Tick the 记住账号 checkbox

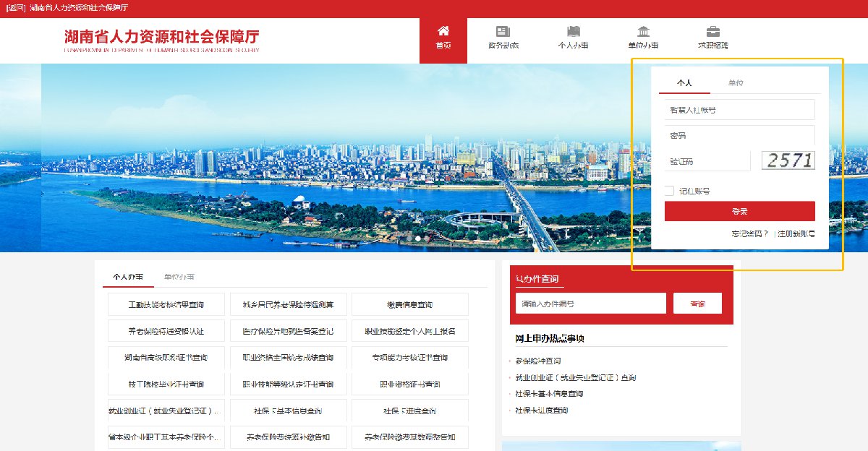[x=670, y=191]
